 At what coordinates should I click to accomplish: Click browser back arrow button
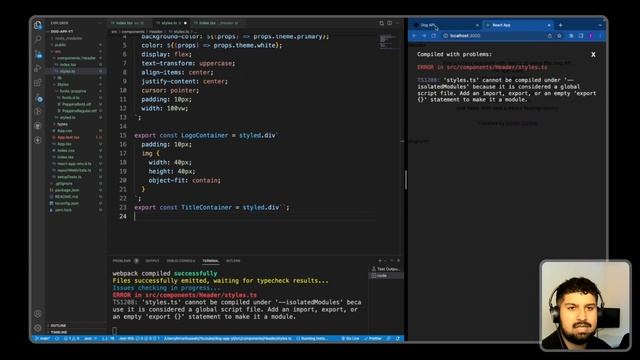point(414,36)
